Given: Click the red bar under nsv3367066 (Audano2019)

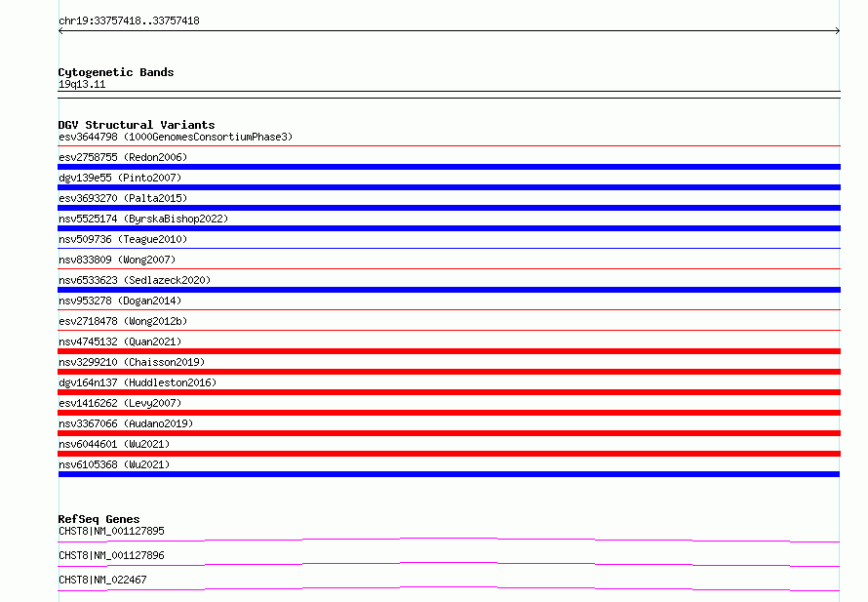Looking at the screenshot, I should coord(449,433).
